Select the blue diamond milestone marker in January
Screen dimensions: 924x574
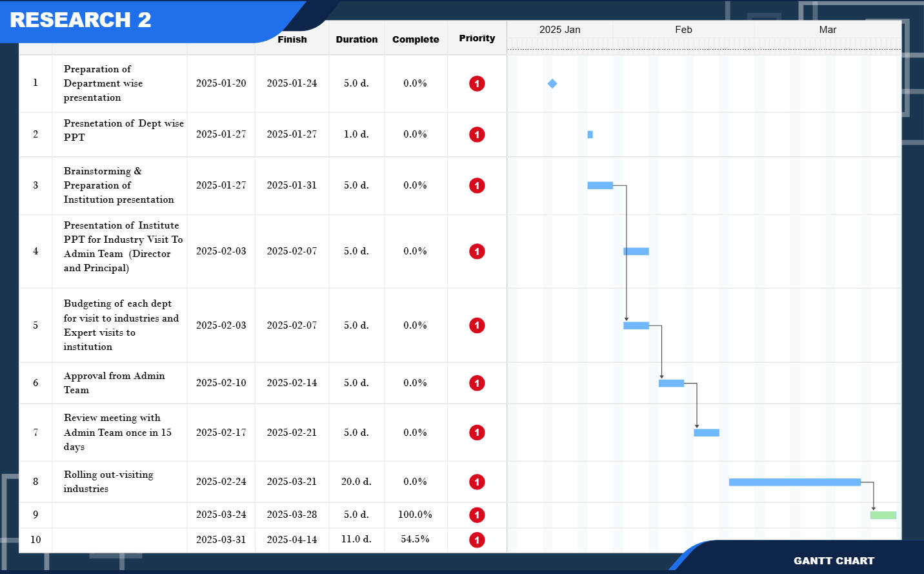click(x=552, y=84)
